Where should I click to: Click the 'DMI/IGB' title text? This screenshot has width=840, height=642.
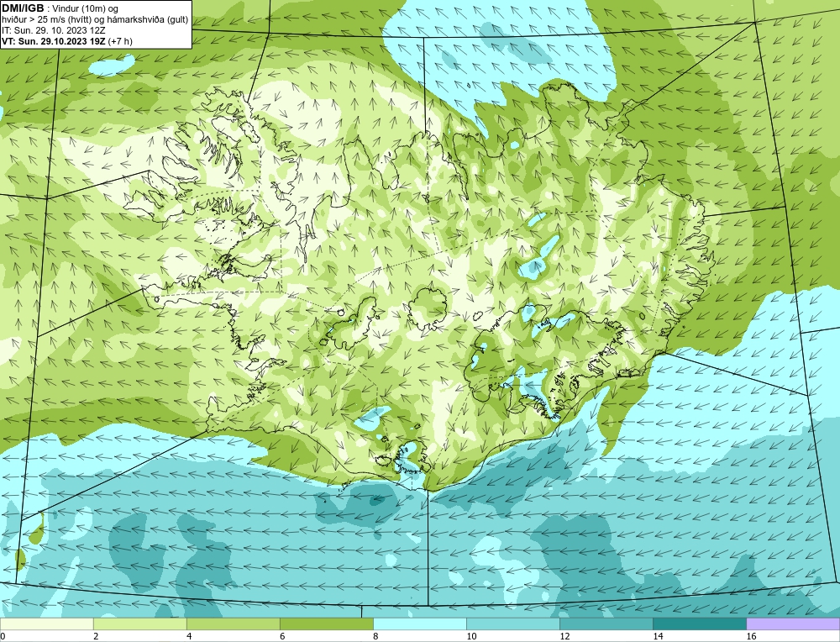(23, 8)
